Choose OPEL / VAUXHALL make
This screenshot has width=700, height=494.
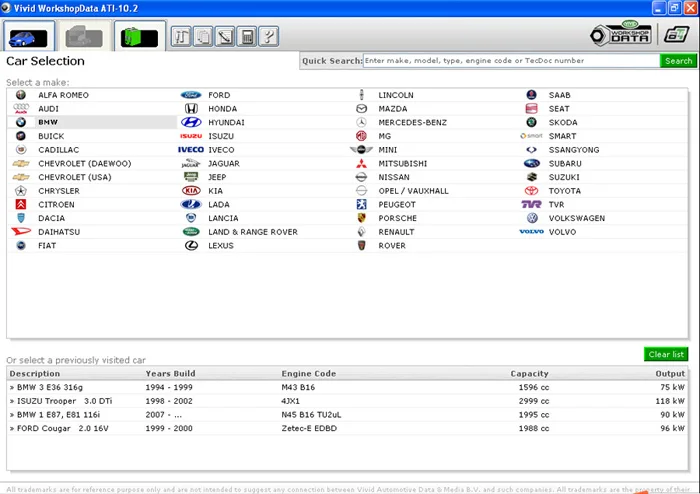pyautogui.click(x=413, y=191)
